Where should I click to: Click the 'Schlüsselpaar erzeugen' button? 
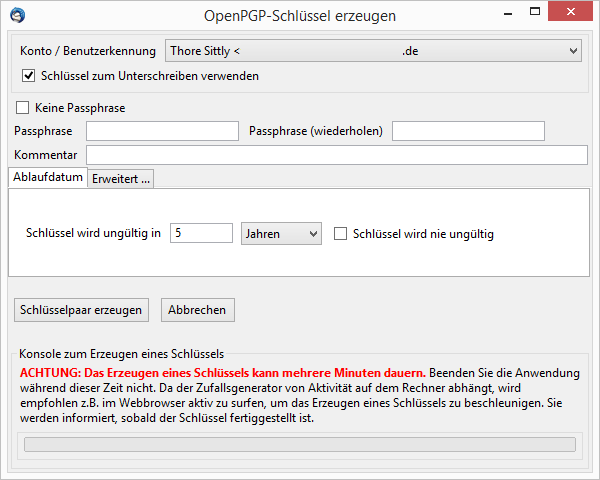tap(81, 310)
